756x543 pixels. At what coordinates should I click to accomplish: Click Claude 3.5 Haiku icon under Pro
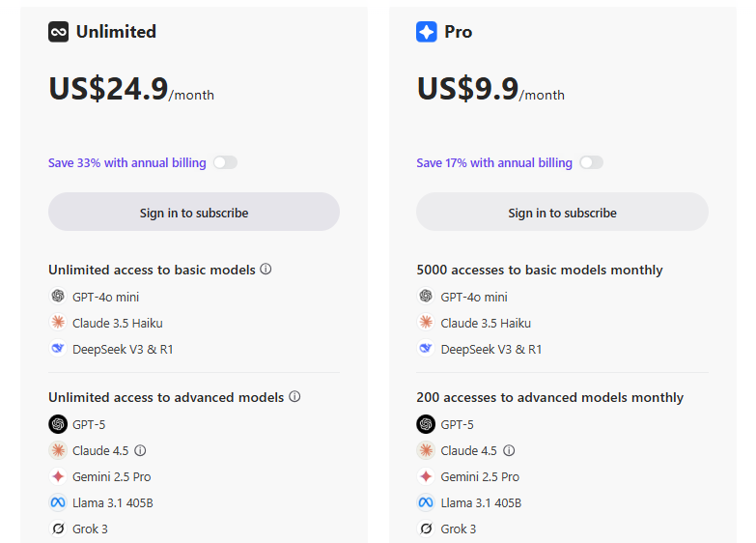(426, 323)
